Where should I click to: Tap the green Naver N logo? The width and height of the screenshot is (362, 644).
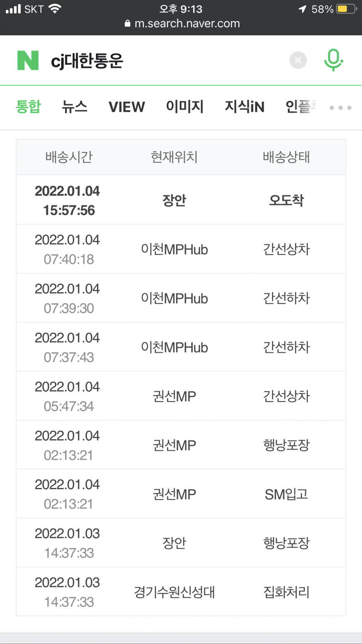[28, 60]
